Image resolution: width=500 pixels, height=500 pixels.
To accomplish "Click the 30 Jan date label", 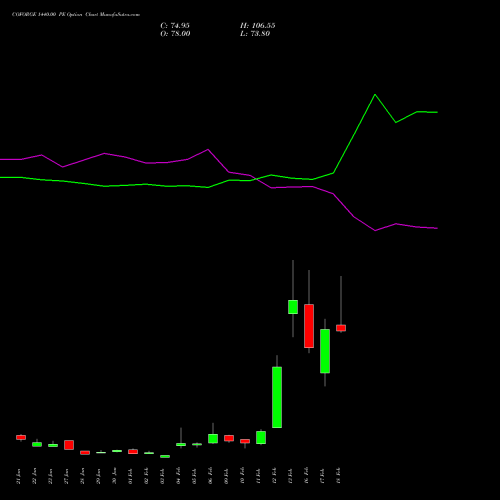I will (x=115, y=476).
